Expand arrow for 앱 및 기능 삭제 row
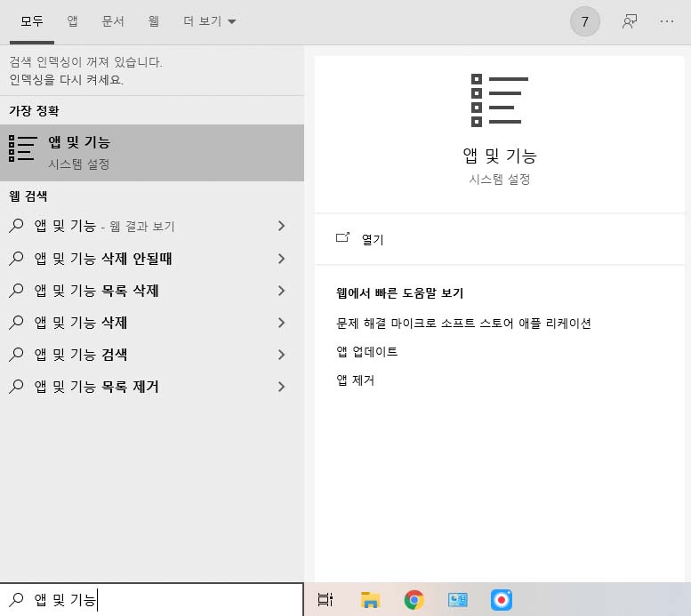 tap(282, 323)
